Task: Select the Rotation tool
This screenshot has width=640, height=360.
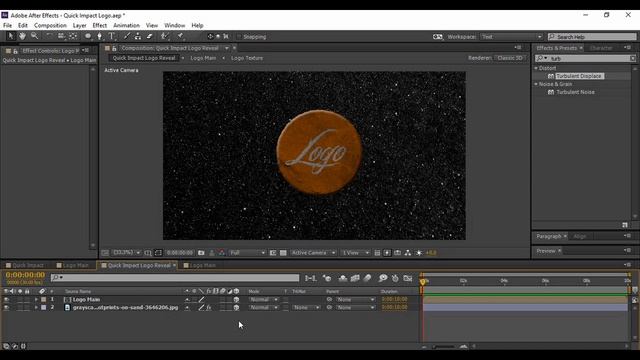Action: [x=49, y=36]
